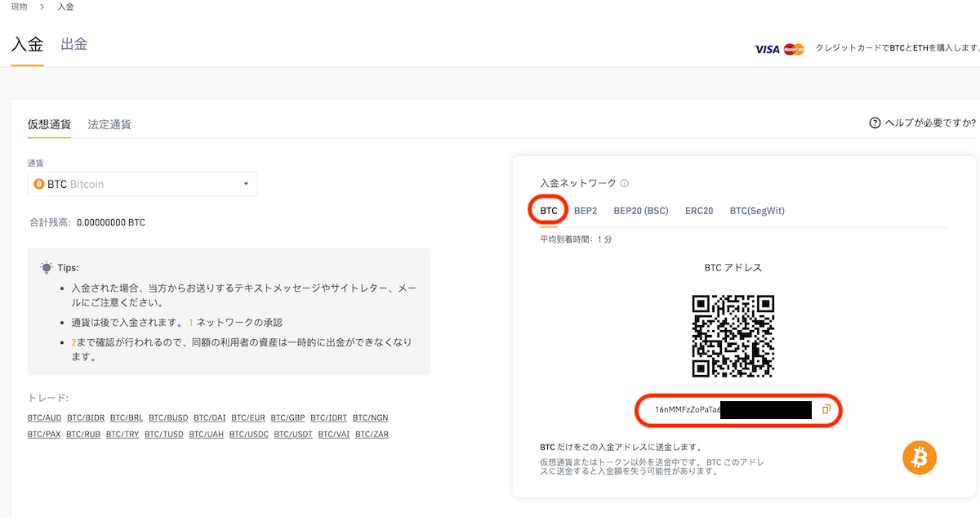Select the ERC20 network tab

[x=699, y=211]
